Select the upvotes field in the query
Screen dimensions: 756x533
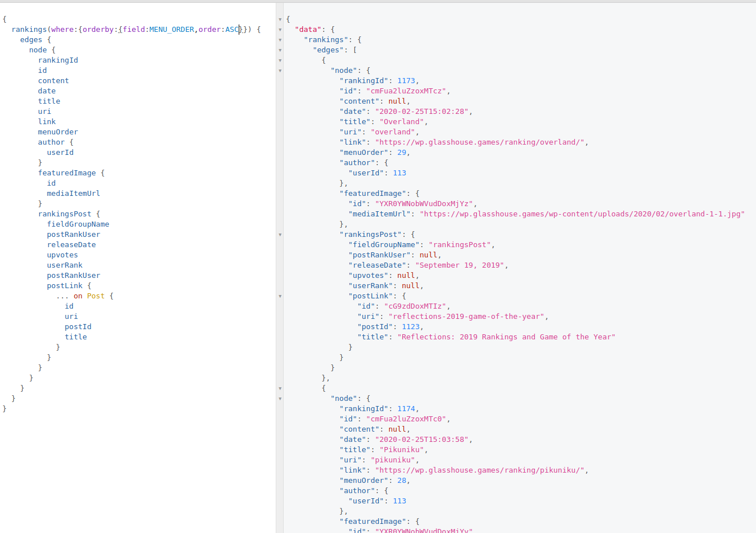[x=63, y=255]
